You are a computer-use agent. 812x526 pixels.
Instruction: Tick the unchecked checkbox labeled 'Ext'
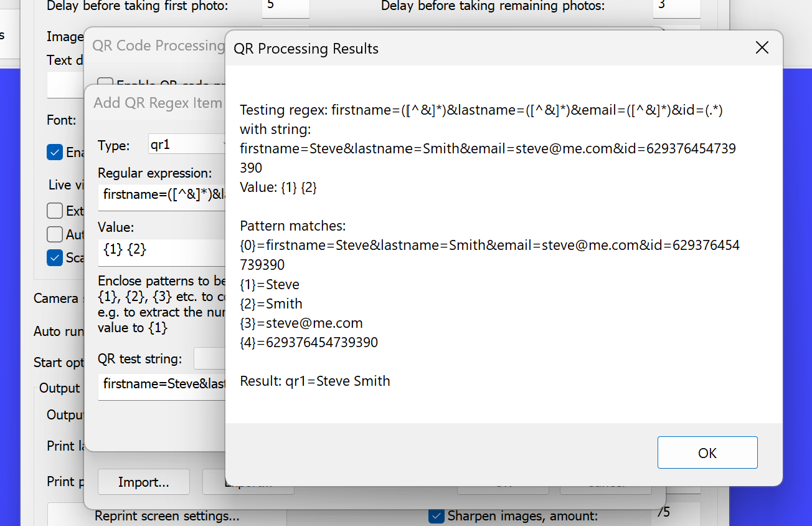click(55, 211)
